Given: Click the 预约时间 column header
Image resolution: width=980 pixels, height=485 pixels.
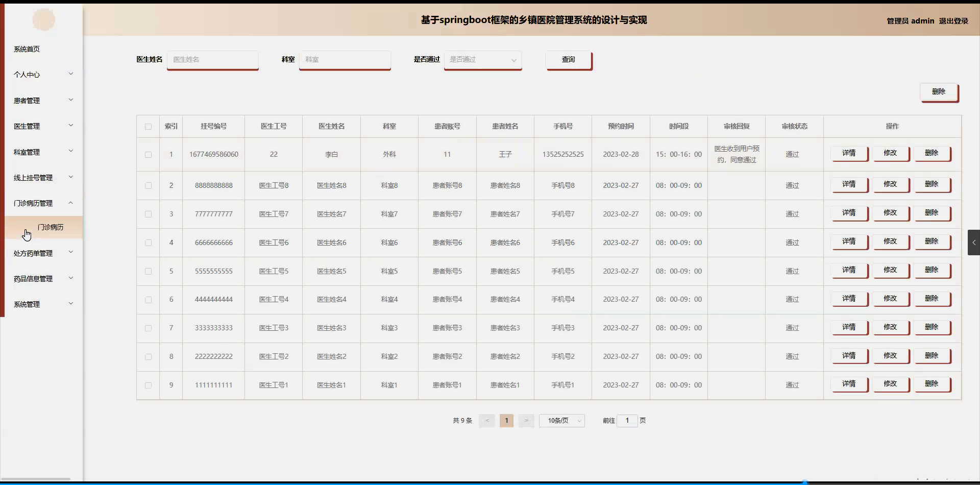Looking at the screenshot, I should click(621, 127).
